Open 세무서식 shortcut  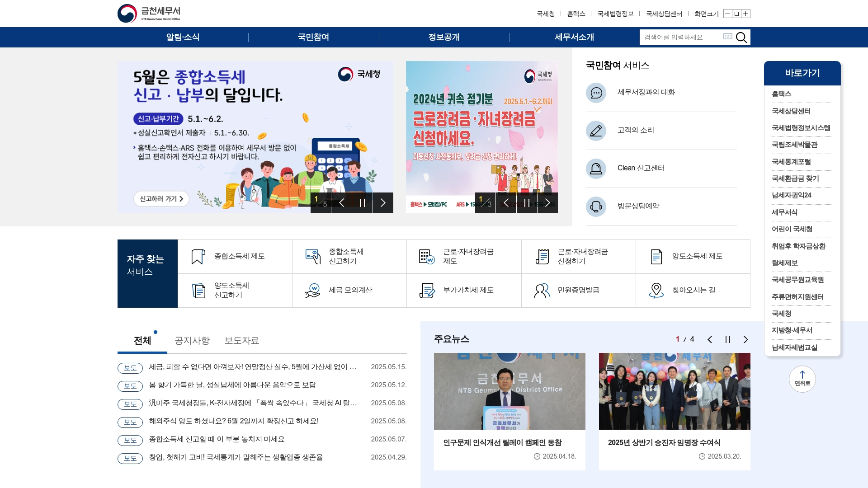click(784, 212)
